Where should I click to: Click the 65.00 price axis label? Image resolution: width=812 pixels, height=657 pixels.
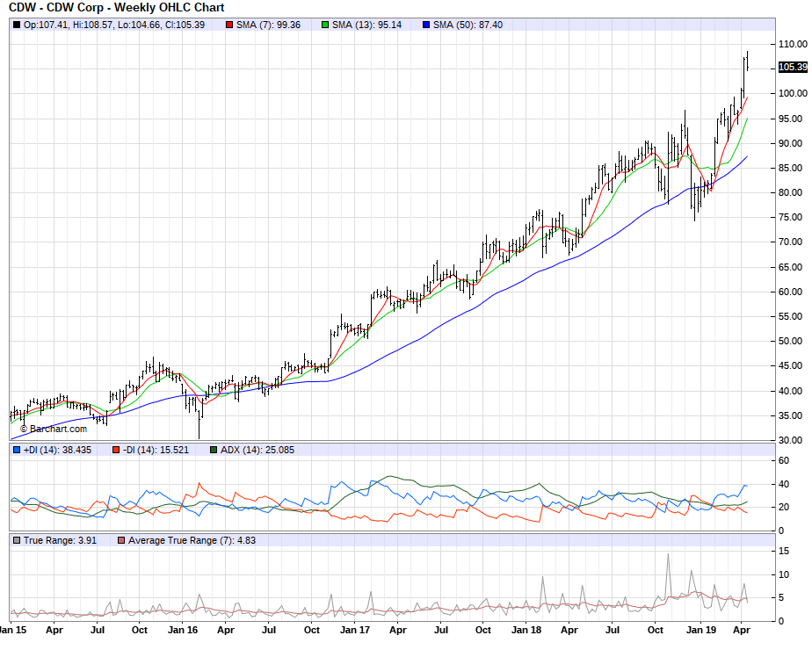[791, 267]
